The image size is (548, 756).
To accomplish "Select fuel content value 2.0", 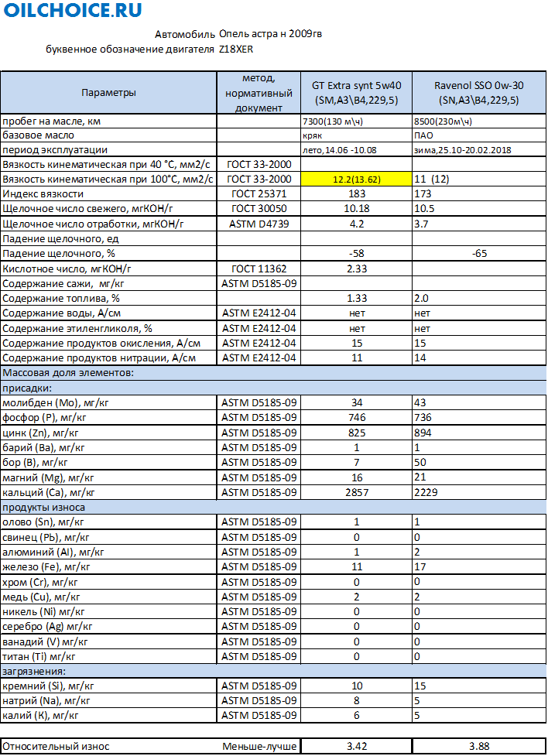I will coord(421,299).
